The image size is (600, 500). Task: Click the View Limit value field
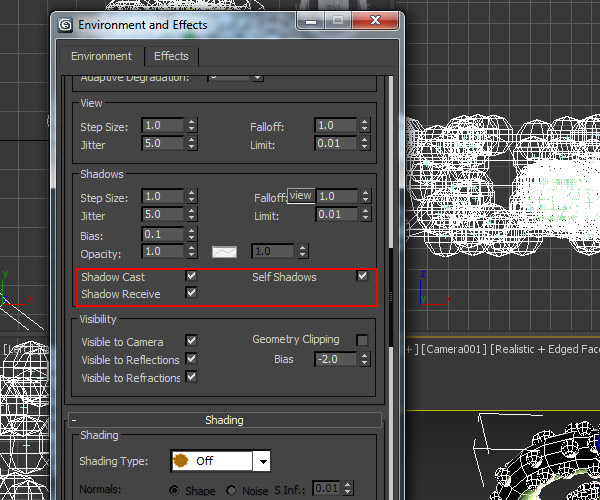[x=336, y=143]
